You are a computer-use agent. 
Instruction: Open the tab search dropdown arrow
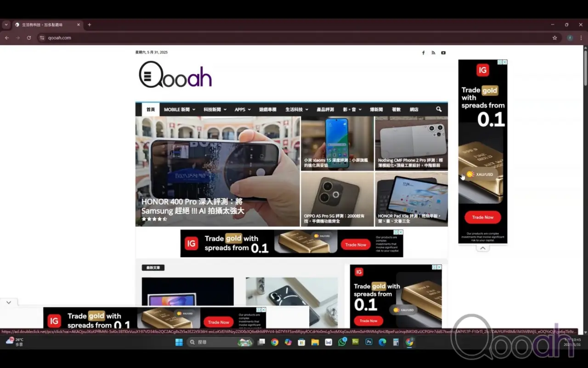[x=6, y=25]
